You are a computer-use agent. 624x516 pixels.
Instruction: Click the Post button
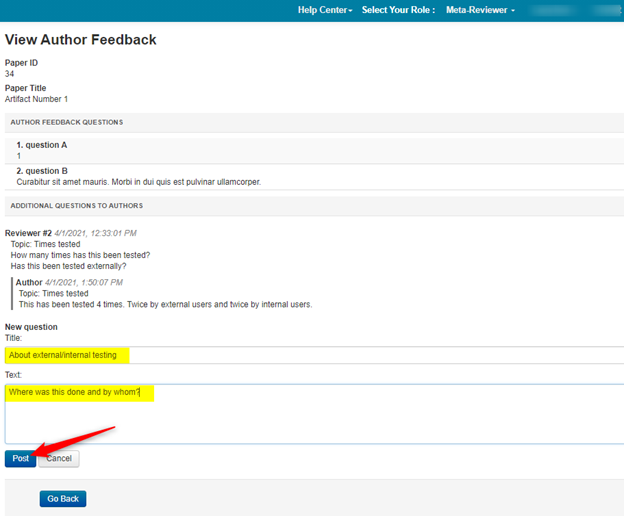click(x=20, y=458)
